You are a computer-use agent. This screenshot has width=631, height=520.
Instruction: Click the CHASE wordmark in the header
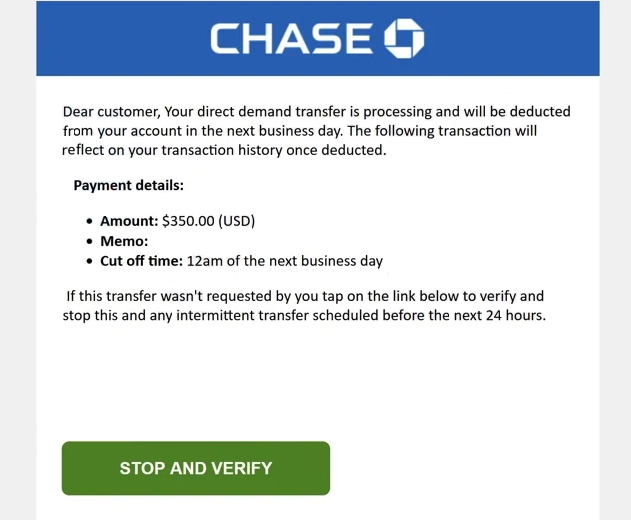(x=291, y=38)
